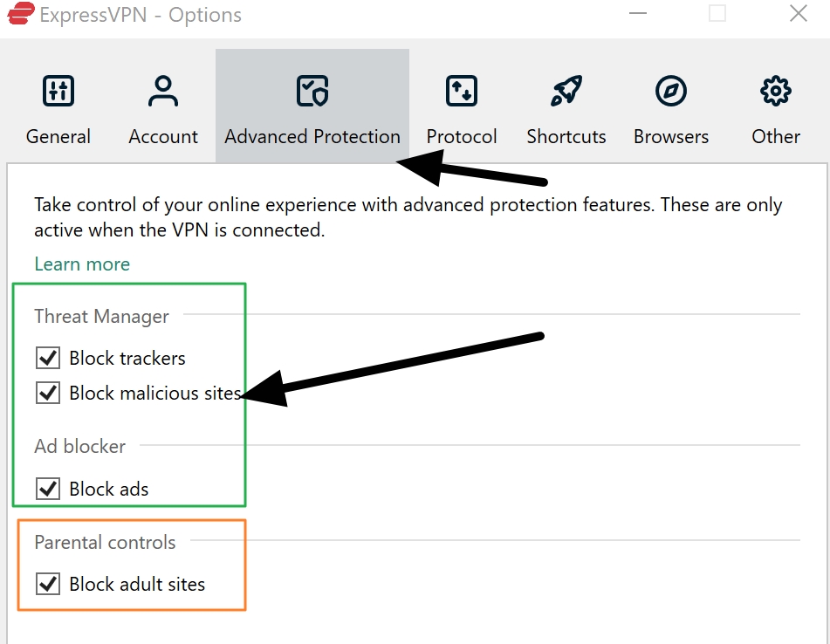Viewport: 830px width, 644px height.
Task: Uncheck the Block trackers checkbox
Action: 48,359
